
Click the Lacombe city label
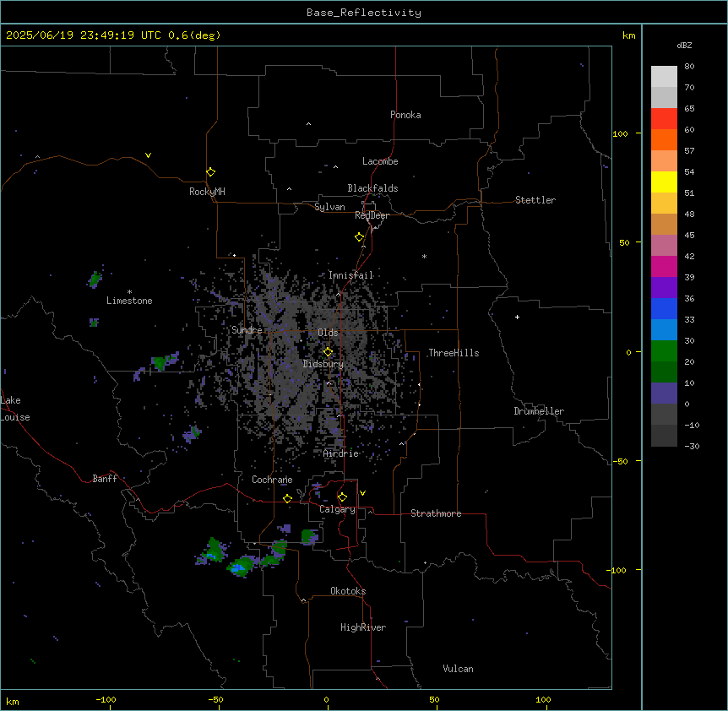[x=380, y=161]
